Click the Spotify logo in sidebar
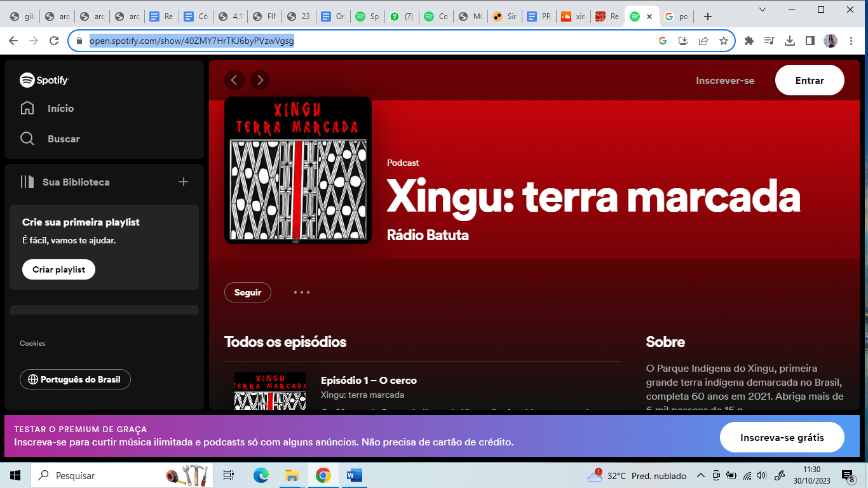This screenshot has height=488, width=868. pos(44,80)
